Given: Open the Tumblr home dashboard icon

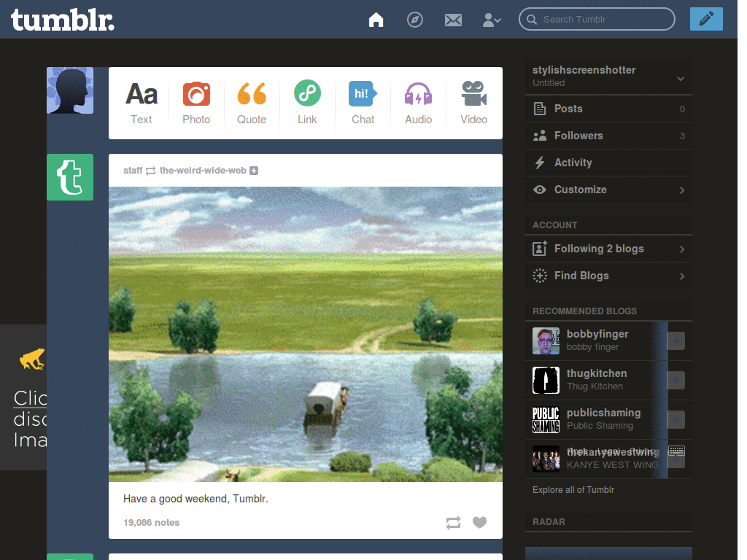Looking at the screenshot, I should click(x=376, y=20).
